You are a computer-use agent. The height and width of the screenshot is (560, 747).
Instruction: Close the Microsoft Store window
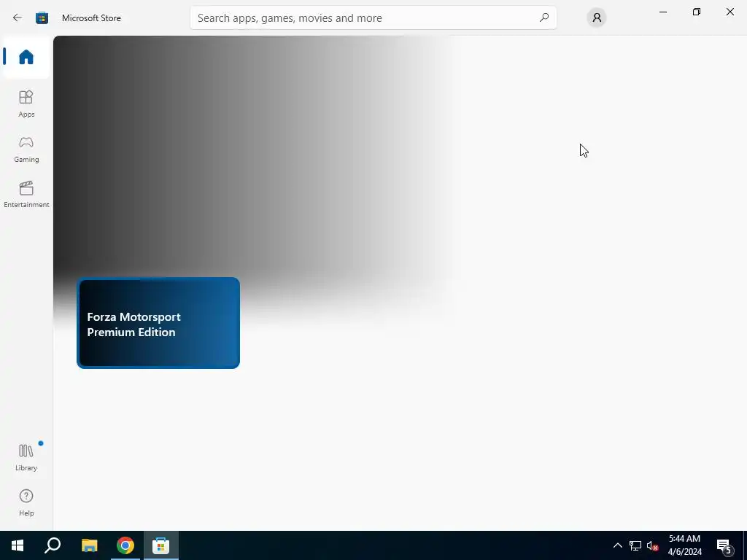click(x=729, y=12)
